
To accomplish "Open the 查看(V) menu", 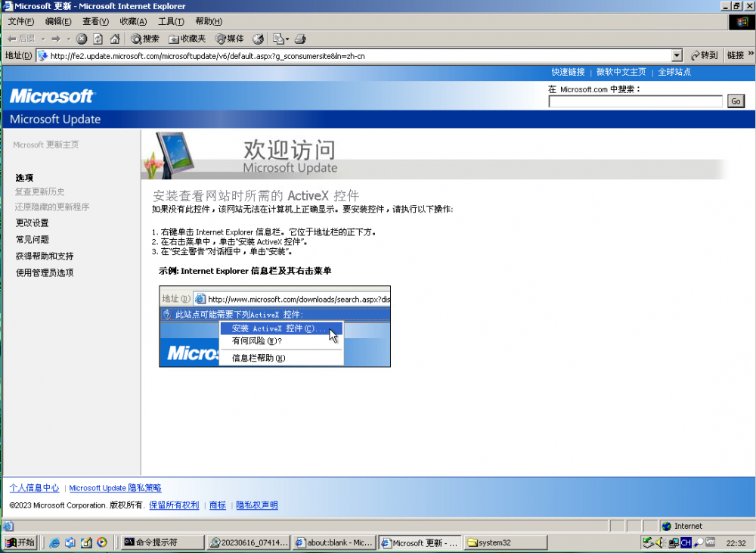I will click(x=95, y=21).
